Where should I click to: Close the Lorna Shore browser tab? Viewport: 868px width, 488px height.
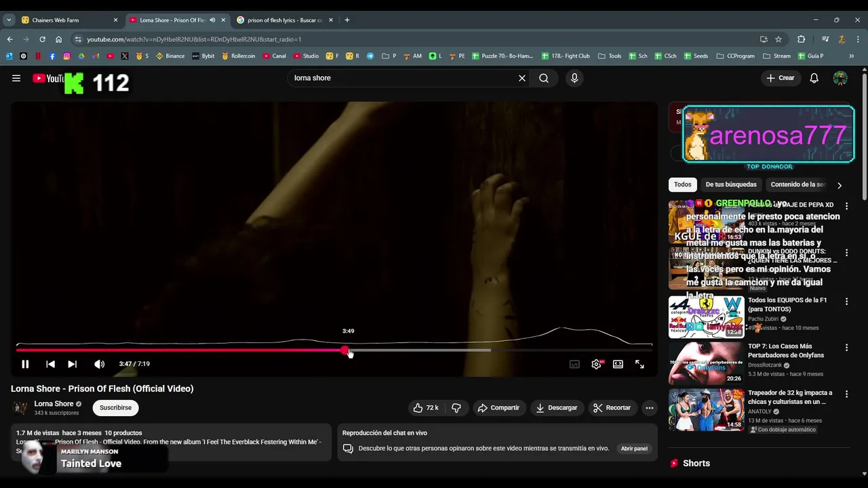pyautogui.click(x=223, y=20)
